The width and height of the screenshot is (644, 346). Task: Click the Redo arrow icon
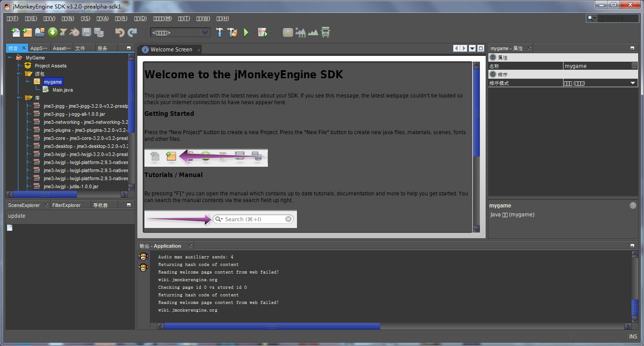(132, 32)
